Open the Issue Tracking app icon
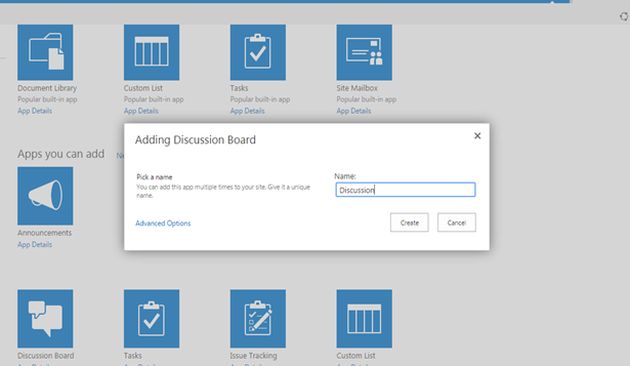 (x=258, y=319)
